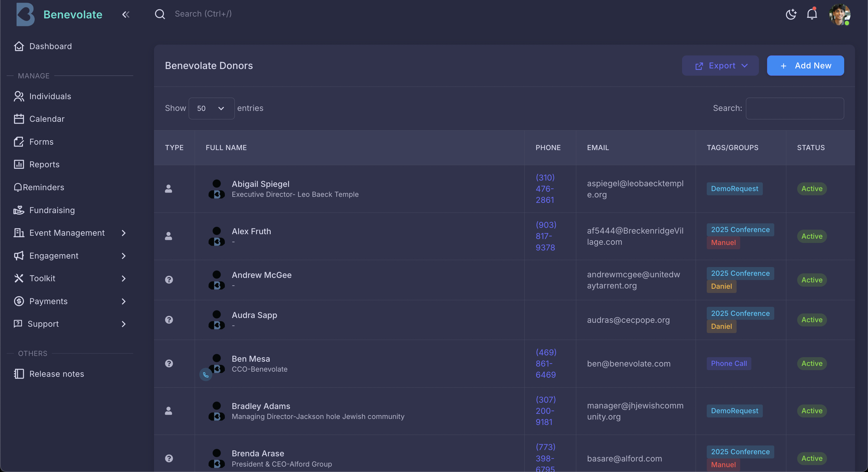Click inside the table Search field

pos(795,108)
